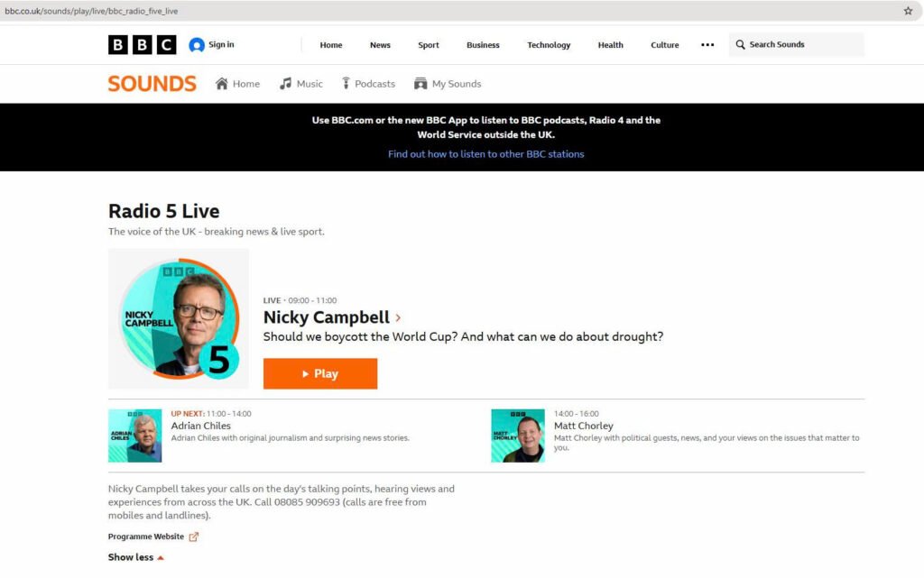Go to Sounds Home tab
This screenshot has height=578, width=924.
[x=238, y=84]
